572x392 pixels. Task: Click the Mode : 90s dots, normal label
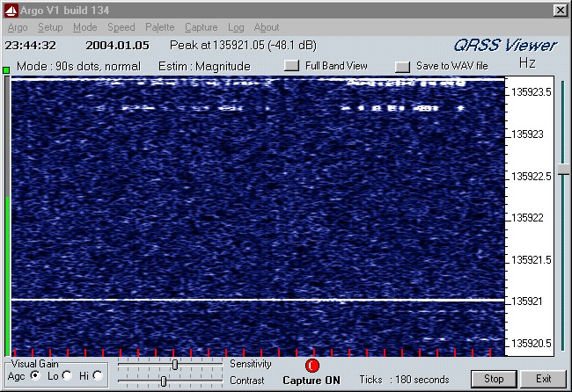point(78,66)
